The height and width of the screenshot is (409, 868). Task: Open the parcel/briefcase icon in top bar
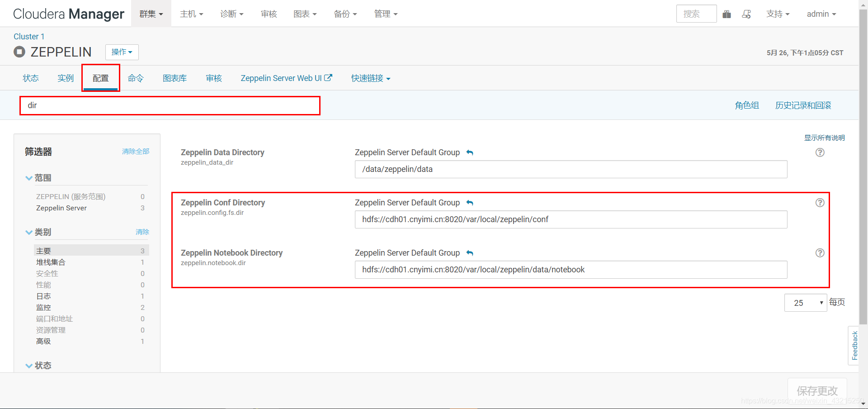pos(726,14)
